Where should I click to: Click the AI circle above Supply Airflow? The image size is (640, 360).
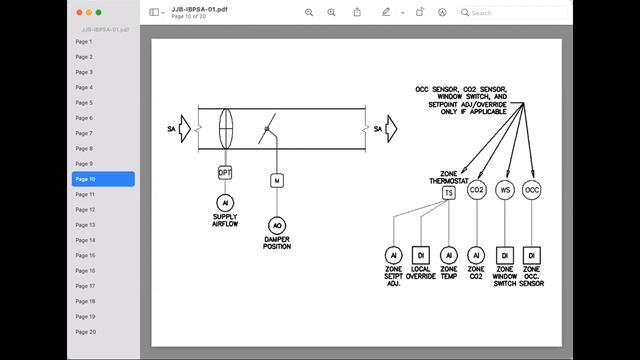click(x=225, y=203)
